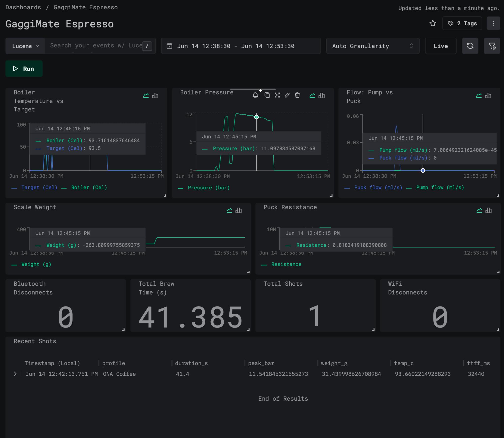The image size is (504, 438).
Task: Click the temp_c column header
Action: (404, 363)
